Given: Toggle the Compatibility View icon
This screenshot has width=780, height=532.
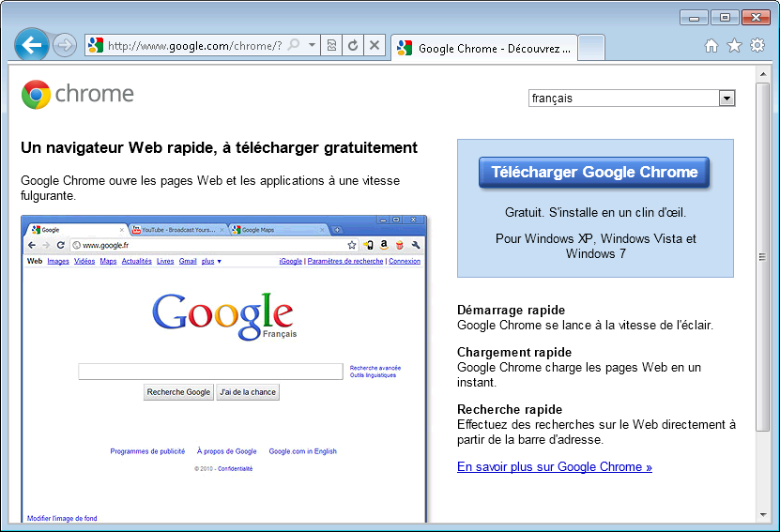Looking at the screenshot, I should (x=331, y=46).
